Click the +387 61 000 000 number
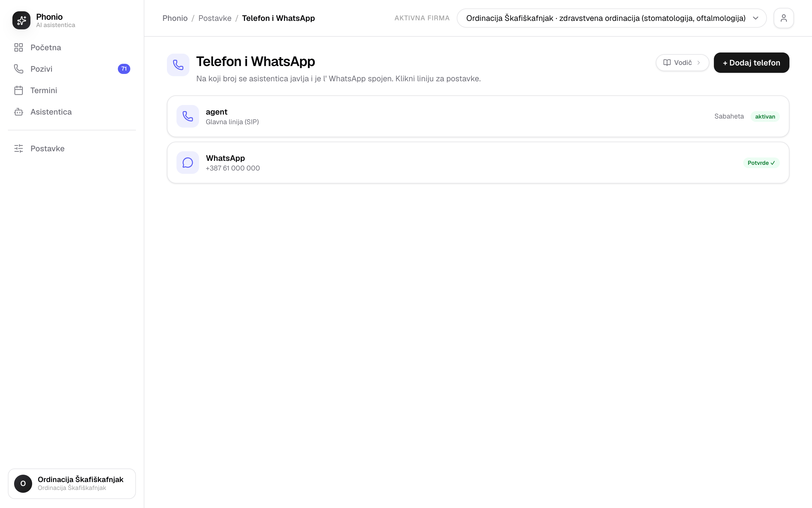 pyautogui.click(x=233, y=168)
